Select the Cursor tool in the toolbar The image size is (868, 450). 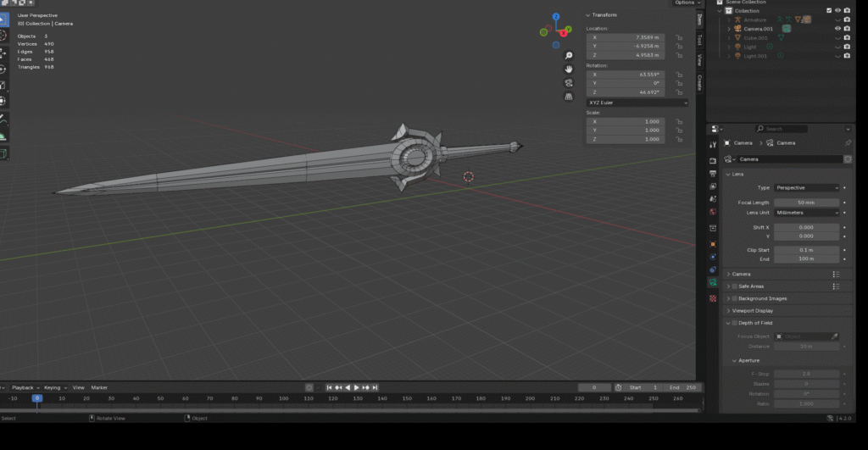[x=3, y=36]
